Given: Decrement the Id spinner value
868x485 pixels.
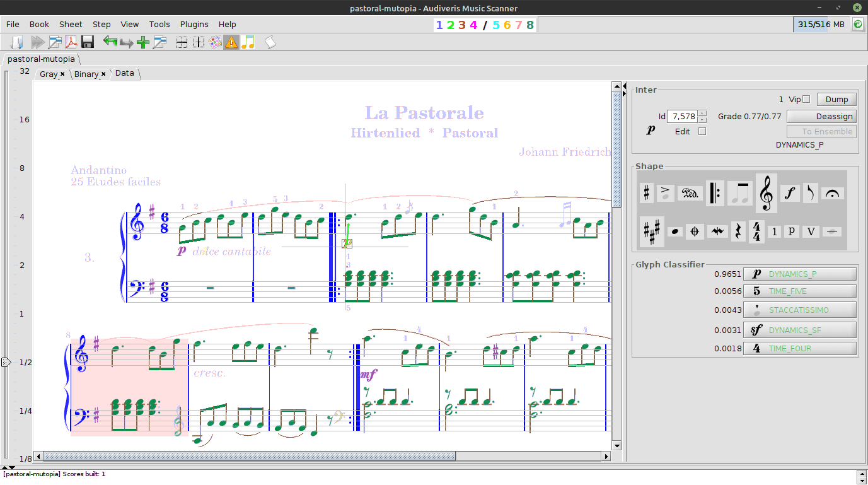Looking at the screenshot, I should coord(702,119).
